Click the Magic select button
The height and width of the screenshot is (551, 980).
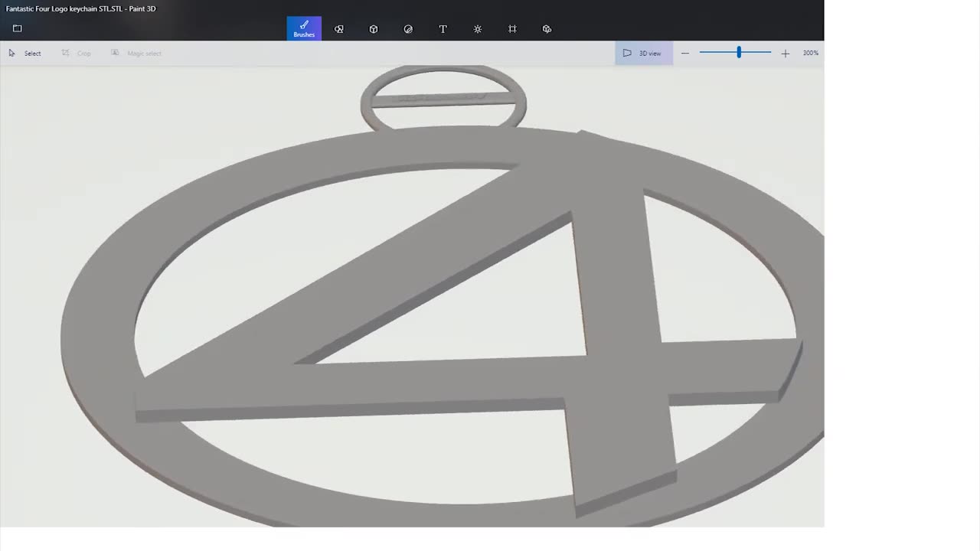pos(136,53)
